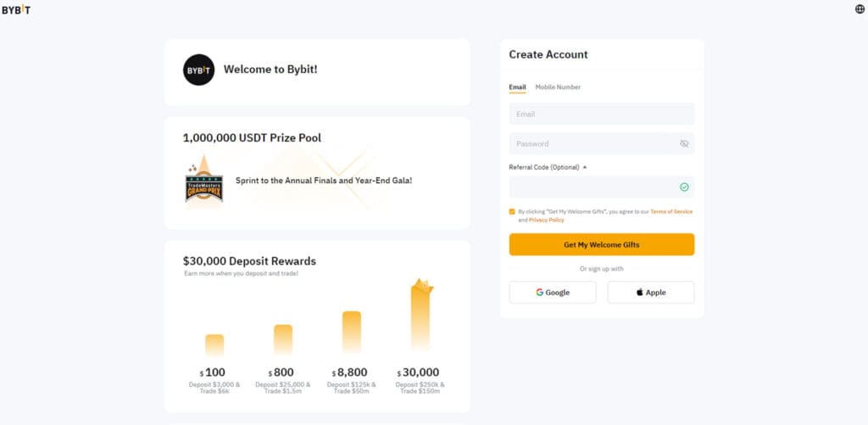Collapse the Referral Code (Optional) section
The height and width of the screenshot is (425, 868).
548,167
